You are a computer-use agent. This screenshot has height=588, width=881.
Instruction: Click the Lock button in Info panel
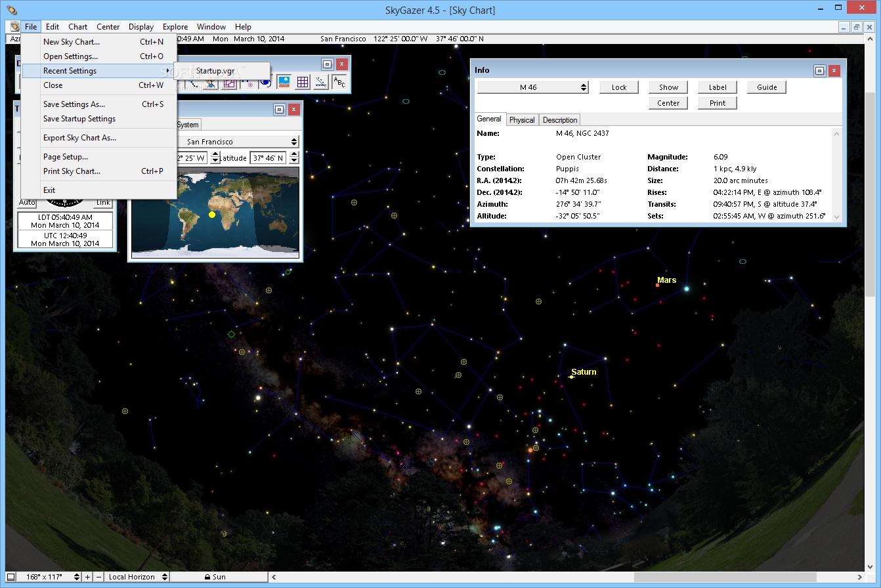[619, 87]
